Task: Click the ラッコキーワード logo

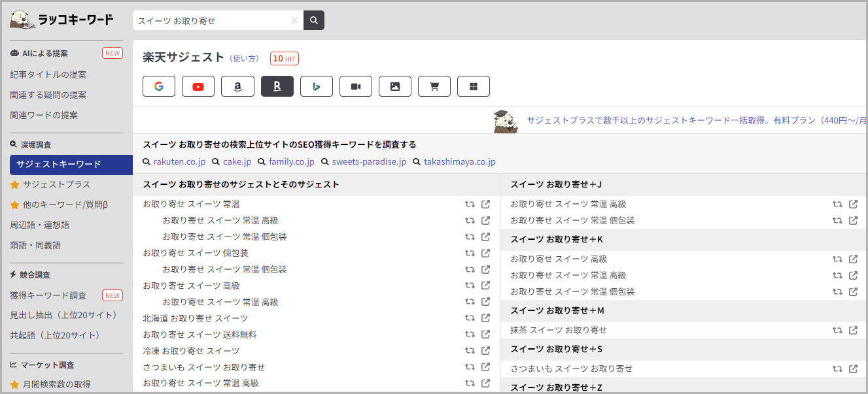Action: click(61, 20)
